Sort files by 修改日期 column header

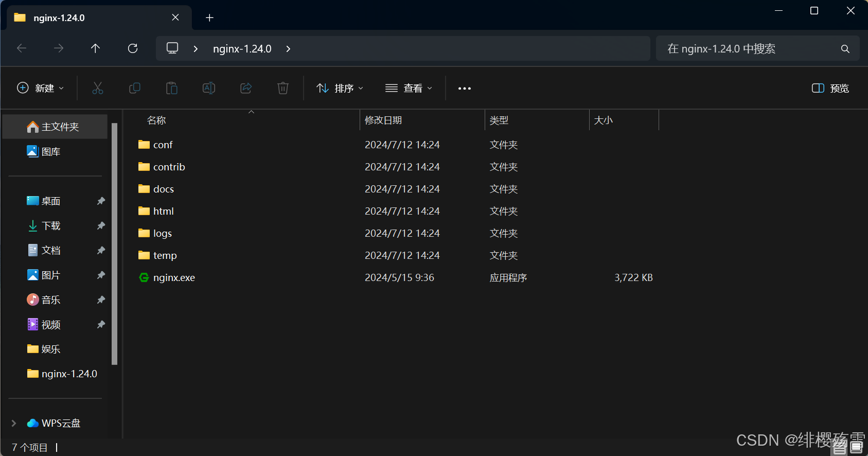pos(383,120)
